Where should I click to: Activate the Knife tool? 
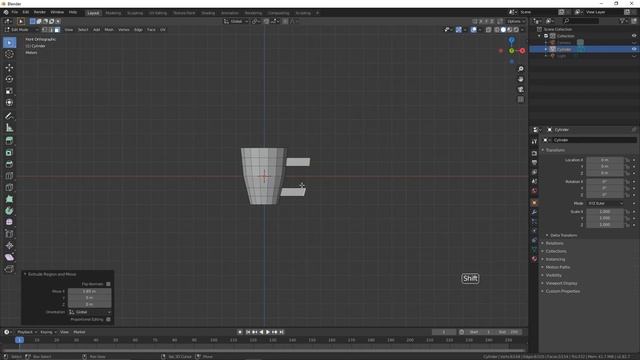pyautogui.click(x=9, y=187)
